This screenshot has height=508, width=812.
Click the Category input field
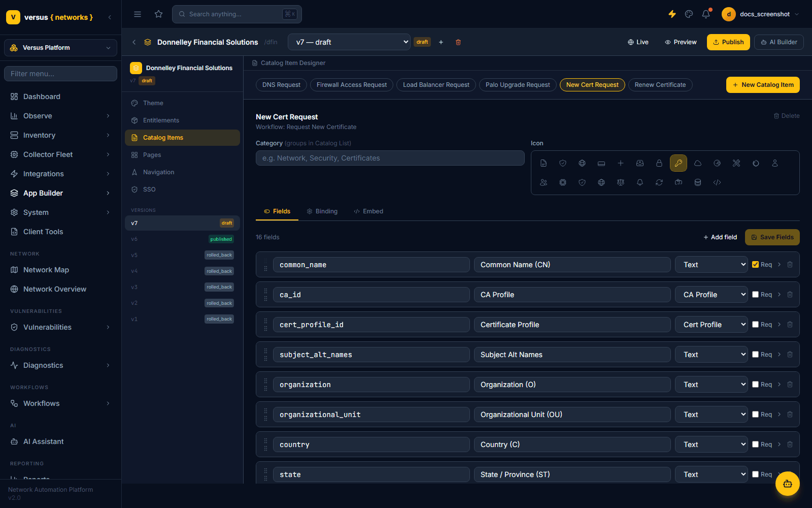pos(390,158)
